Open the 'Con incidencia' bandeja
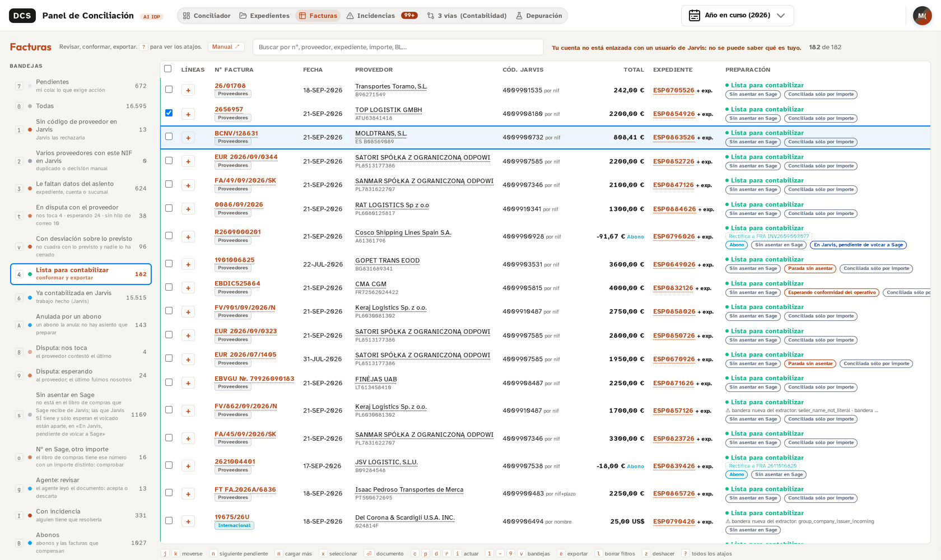The height and width of the screenshot is (560, 941). tap(81, 515)
